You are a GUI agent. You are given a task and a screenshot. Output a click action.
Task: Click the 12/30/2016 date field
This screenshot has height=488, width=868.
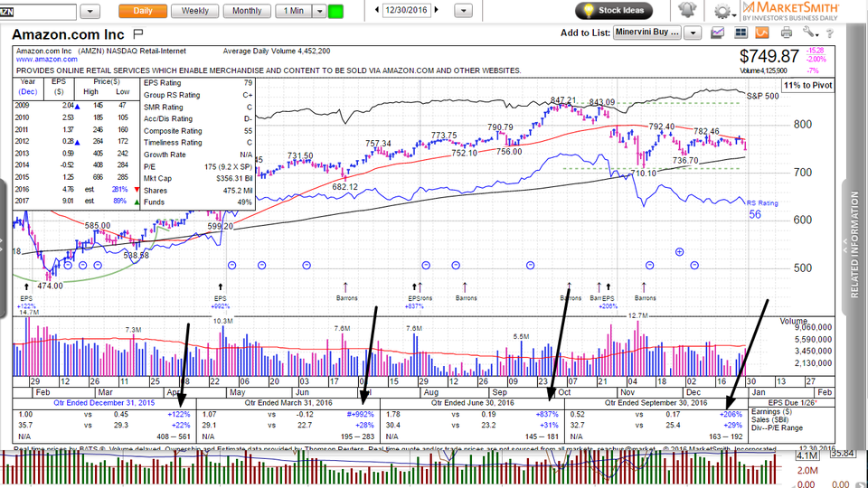[x=407, y=10]
